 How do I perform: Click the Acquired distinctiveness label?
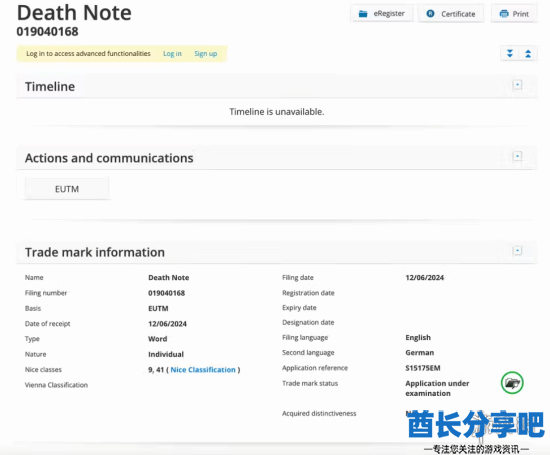[x=319, y=414]
